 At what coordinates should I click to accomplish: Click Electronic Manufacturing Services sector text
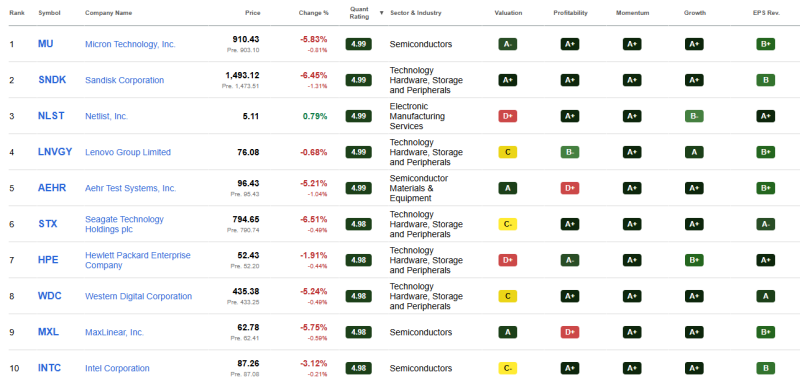coord(417,116)
